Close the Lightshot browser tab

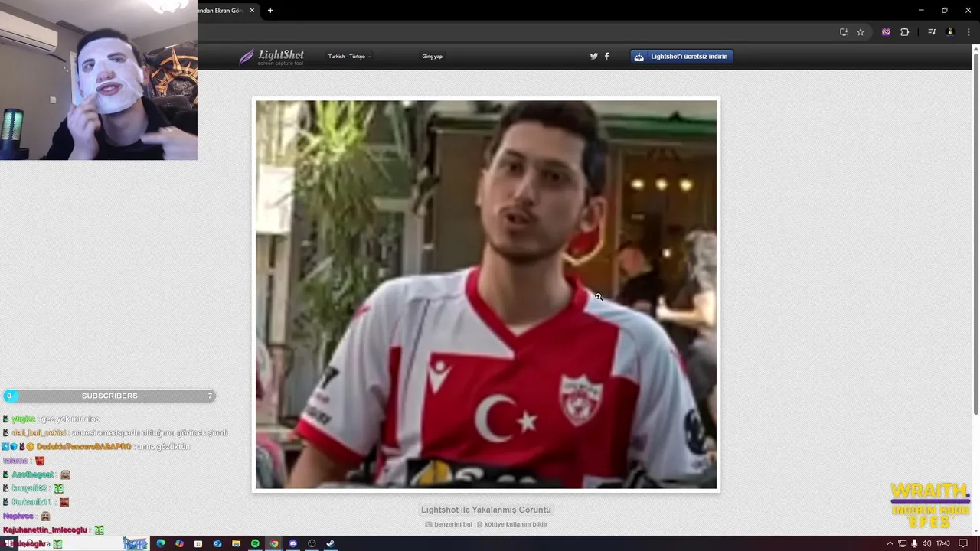tap(252, 11)
